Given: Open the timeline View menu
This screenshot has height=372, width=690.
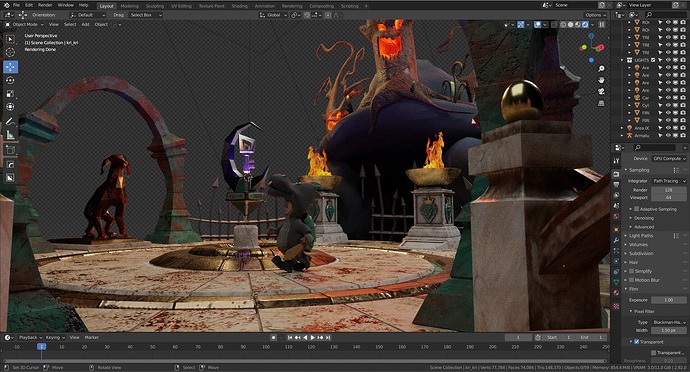Looking at the screenshot, I should [74, 338].
